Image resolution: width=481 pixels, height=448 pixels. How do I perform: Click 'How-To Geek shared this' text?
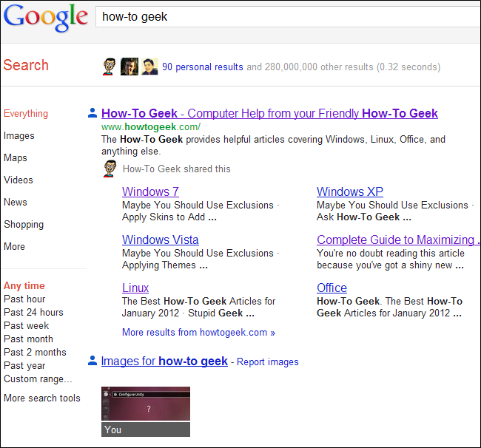[177, 169]
